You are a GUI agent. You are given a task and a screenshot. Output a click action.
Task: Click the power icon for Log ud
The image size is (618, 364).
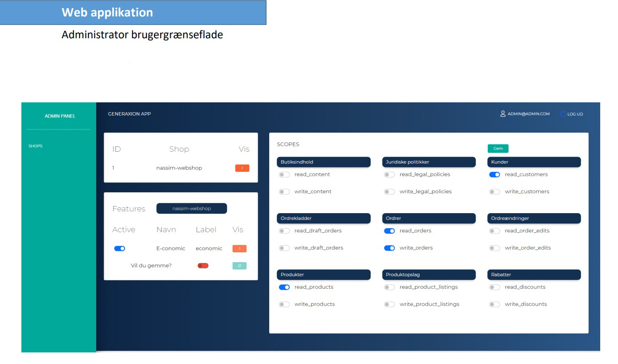tap(563, 114)
